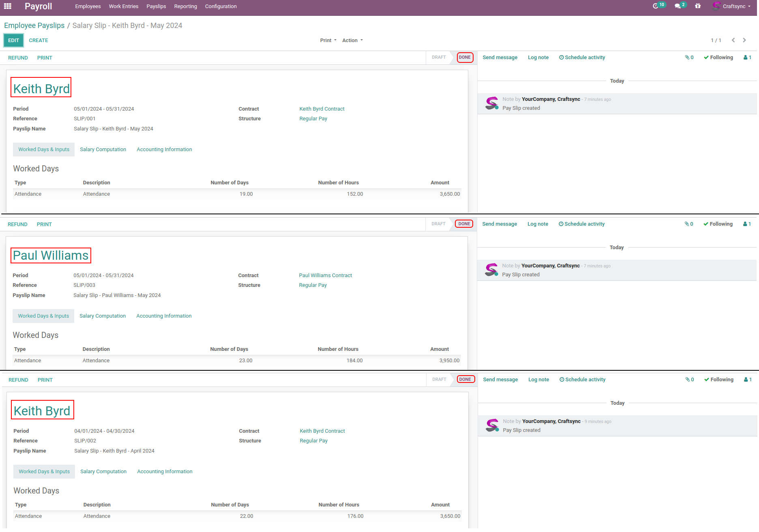The width and height of the screenshot is (759, 532).
Task: Switch to Salary Computation tab for Paul Williams
Action: point(103,316)
